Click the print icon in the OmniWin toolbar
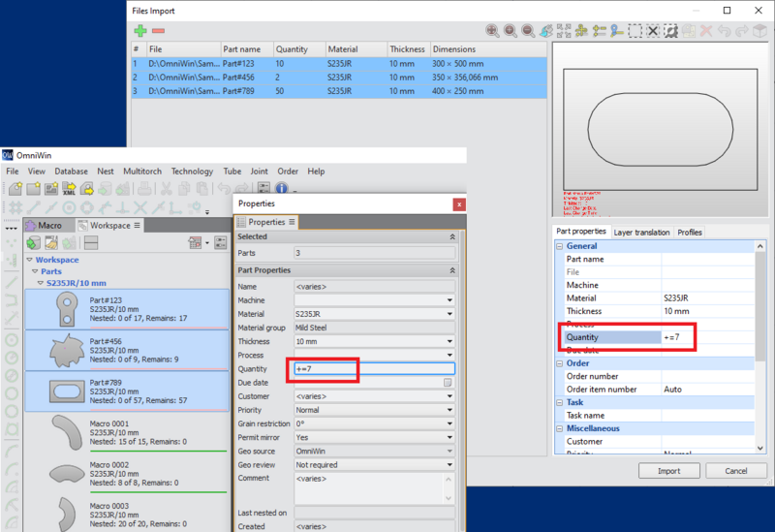 click(x=144, y=188)
